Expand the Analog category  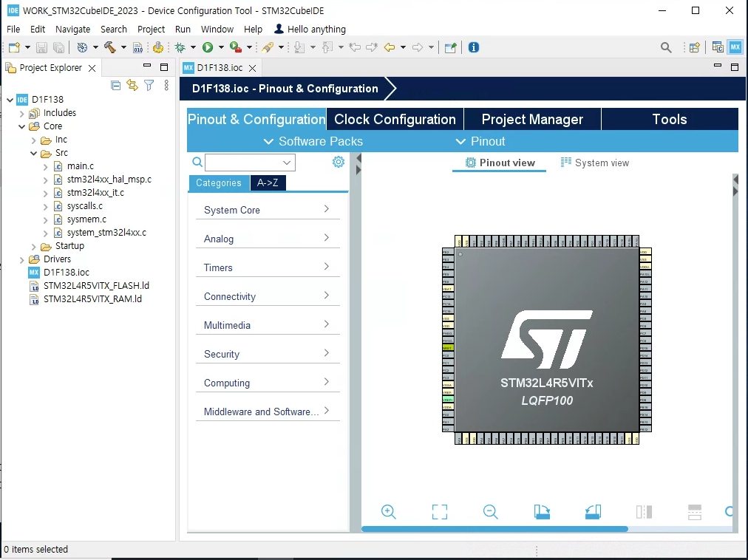pyautogui.click(x=268, y=239)
